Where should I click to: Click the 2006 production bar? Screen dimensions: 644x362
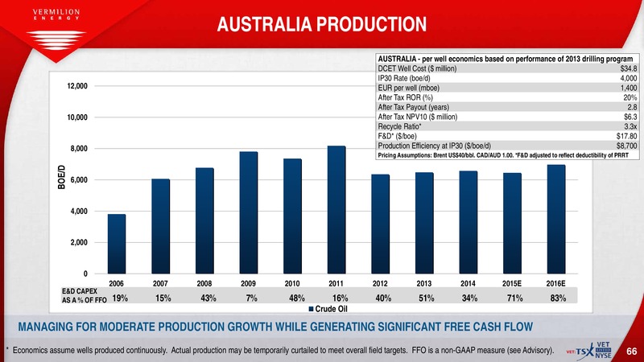click(x=117, y=244)
